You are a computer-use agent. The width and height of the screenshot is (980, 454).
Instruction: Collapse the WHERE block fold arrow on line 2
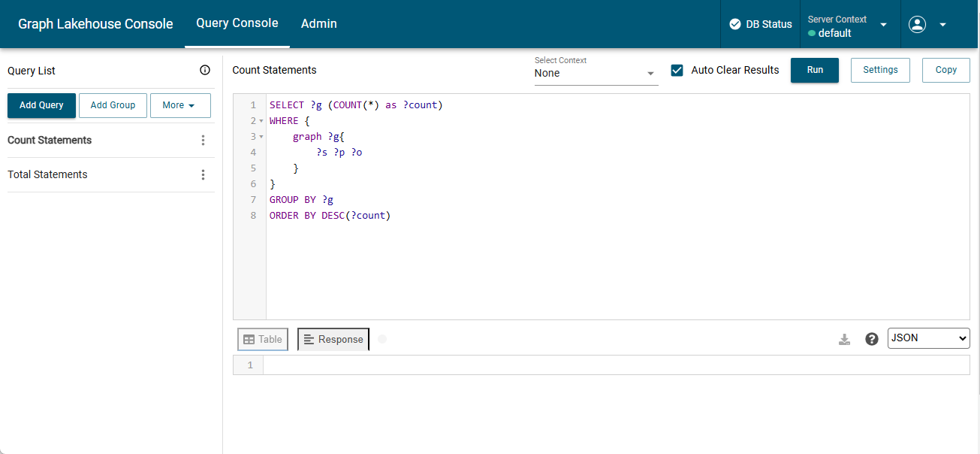[261, 121]
